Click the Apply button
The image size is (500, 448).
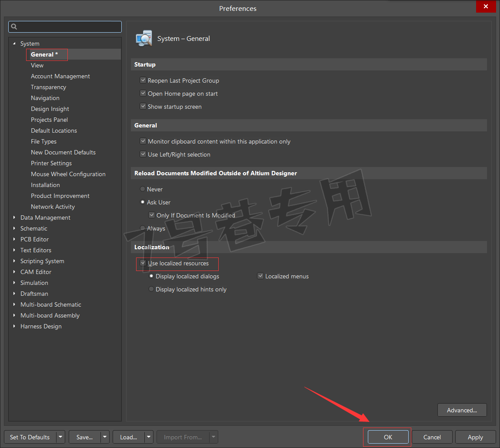[x=476, y=437]
